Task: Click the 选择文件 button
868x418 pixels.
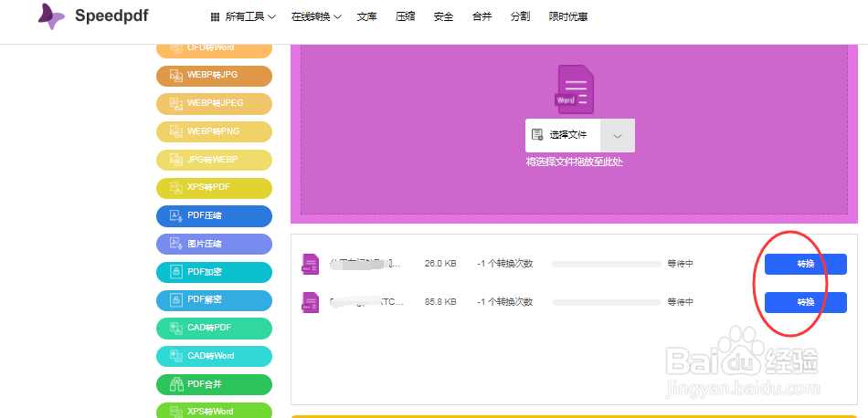Action: coord(563,135)
